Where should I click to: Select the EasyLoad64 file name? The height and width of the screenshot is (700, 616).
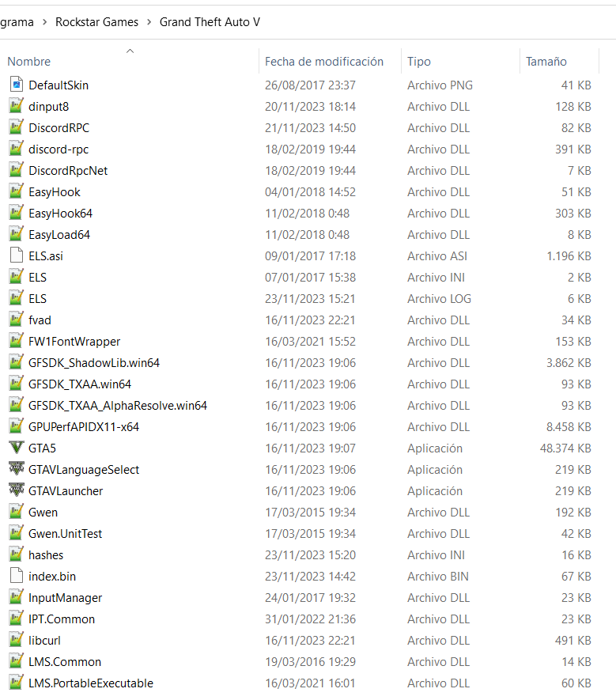(59, 235)
